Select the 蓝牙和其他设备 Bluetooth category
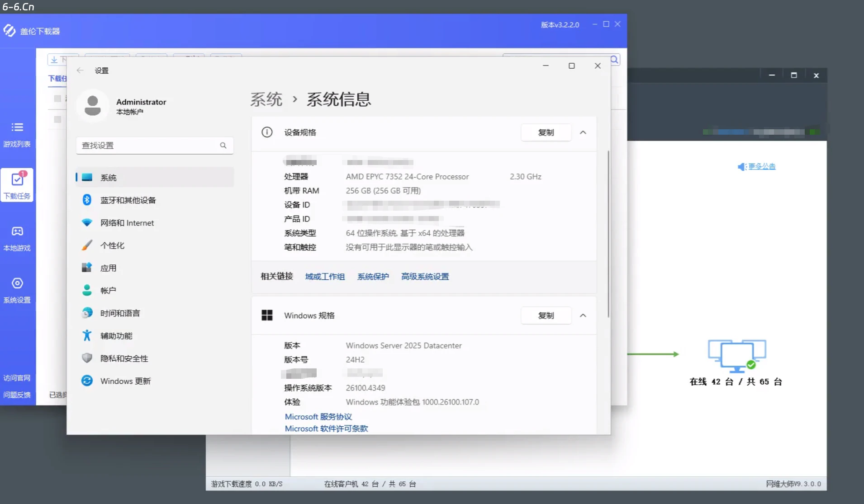 tap(128, 200)
